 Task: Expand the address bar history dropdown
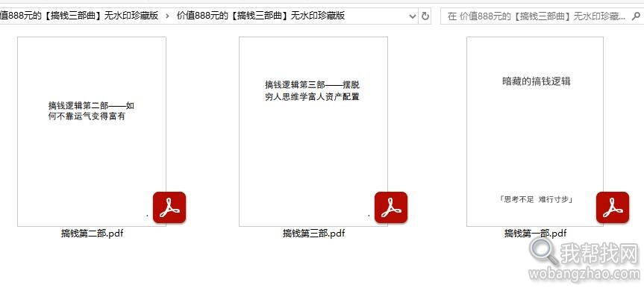[x=413, y=16]
